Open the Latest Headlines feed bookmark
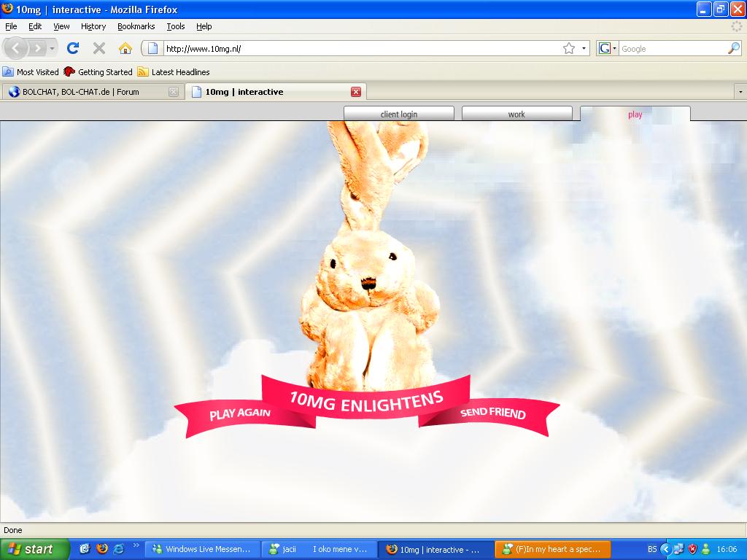Screen dimensions: 747x560 174,72
